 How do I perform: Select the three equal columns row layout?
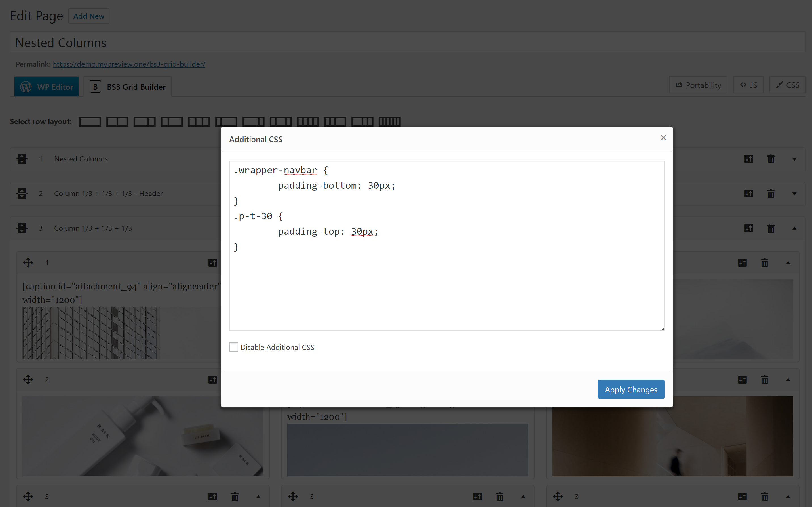tap(199, 121)
